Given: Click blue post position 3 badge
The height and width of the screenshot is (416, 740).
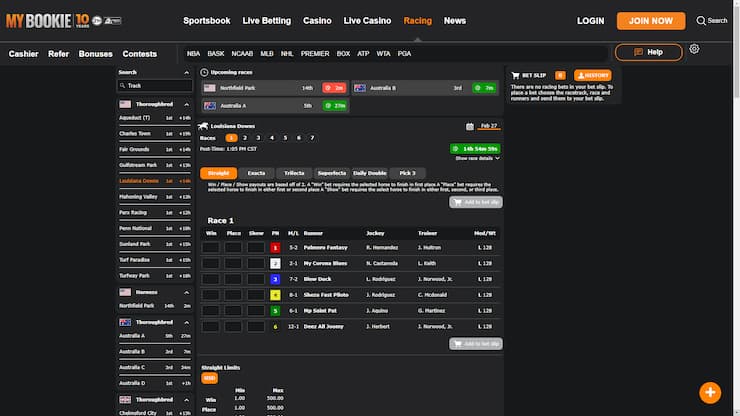Looking at the screenshot, I should 275,279.
